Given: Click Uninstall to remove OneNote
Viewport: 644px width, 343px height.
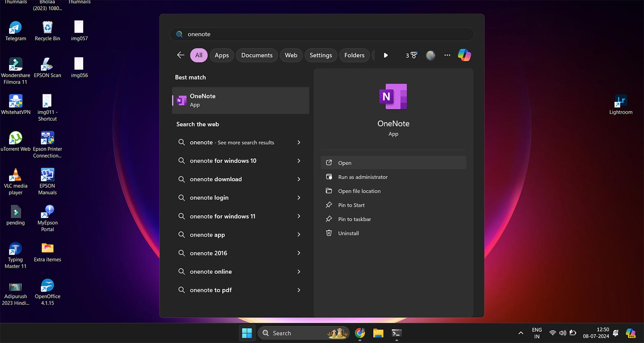Looking at the screenshot, I should pos(348,233).
